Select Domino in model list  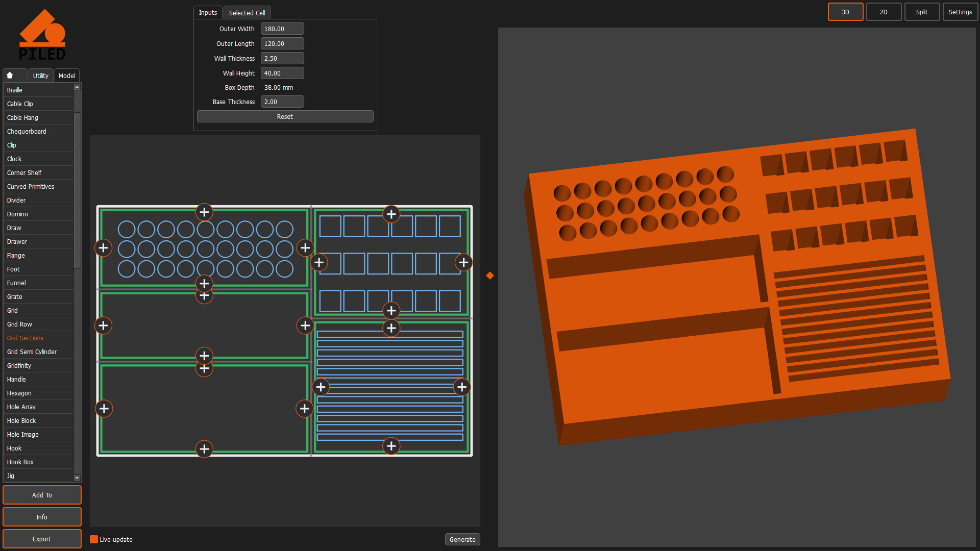point(38,214)
